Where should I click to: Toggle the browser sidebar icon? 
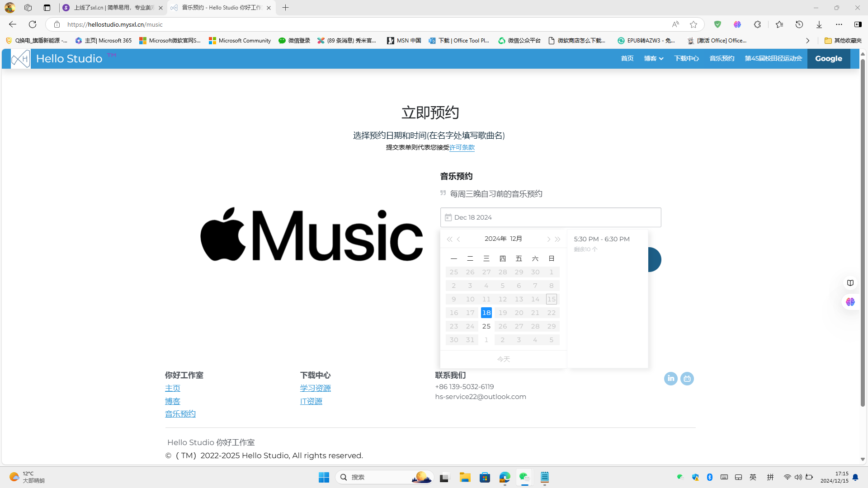[x=858, y=24]
